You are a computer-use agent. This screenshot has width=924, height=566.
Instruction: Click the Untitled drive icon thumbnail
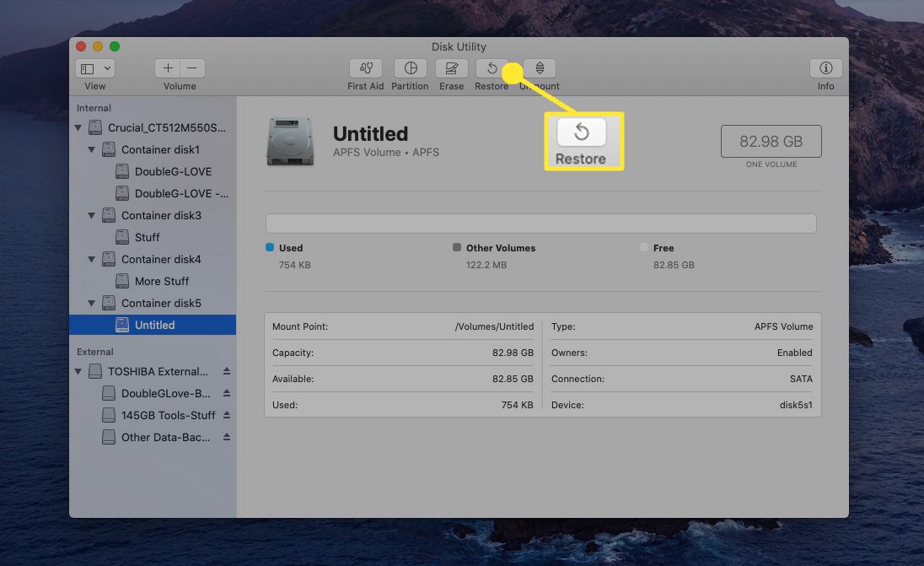(290, 142)
